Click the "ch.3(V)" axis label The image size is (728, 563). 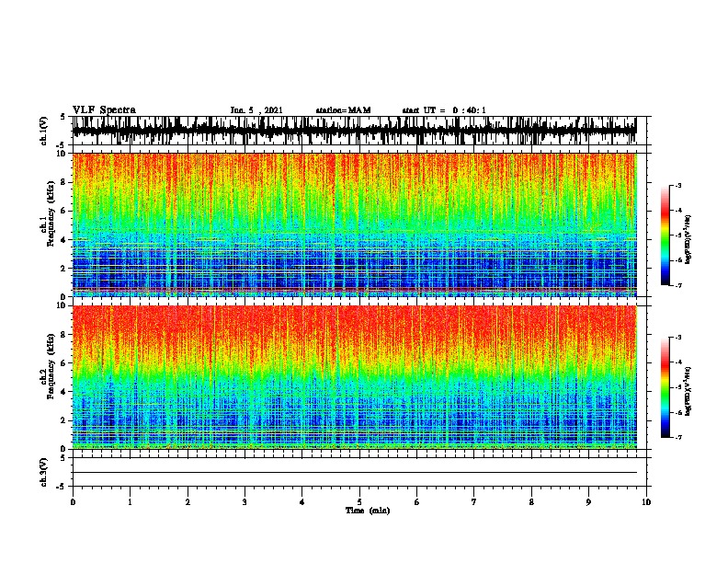[x=44, y=473]
